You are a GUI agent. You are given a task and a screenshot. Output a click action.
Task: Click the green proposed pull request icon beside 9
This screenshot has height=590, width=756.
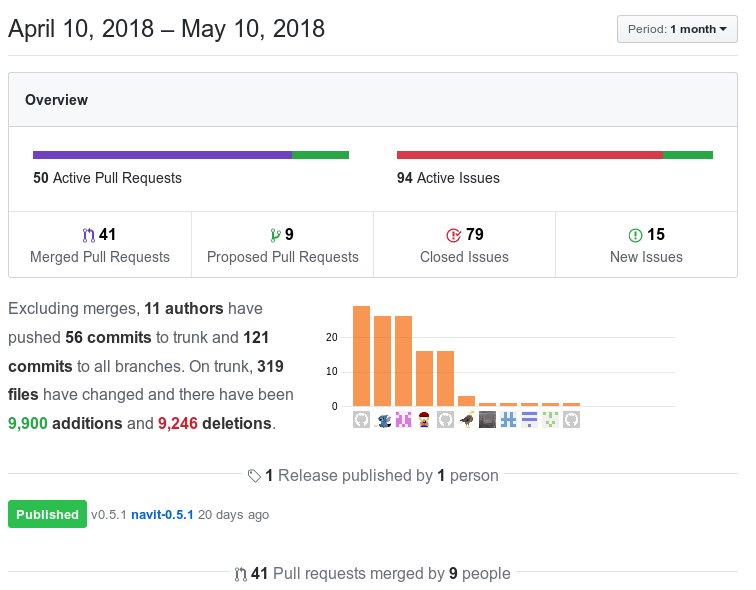275,235
